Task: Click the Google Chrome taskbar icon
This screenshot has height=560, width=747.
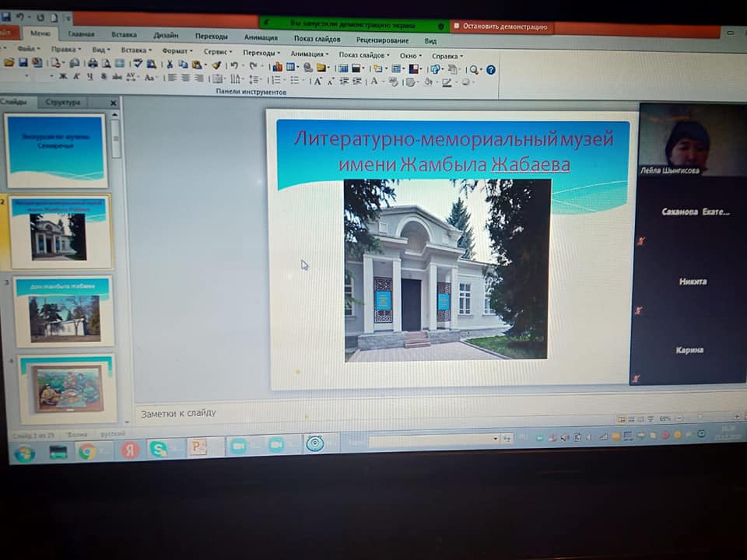Action: point(87,450)
